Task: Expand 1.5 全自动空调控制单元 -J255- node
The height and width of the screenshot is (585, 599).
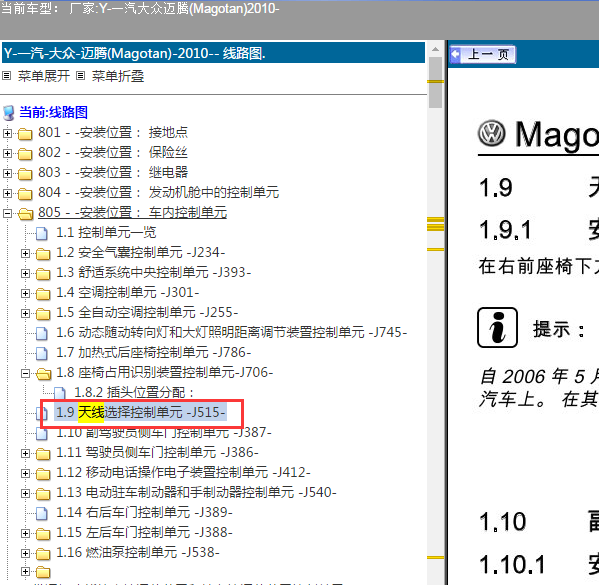Action: pyautogui.click(x=25, y=313)
